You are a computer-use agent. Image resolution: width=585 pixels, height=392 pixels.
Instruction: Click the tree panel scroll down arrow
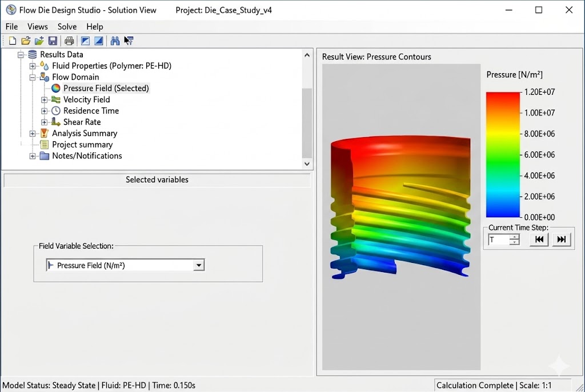307,163
